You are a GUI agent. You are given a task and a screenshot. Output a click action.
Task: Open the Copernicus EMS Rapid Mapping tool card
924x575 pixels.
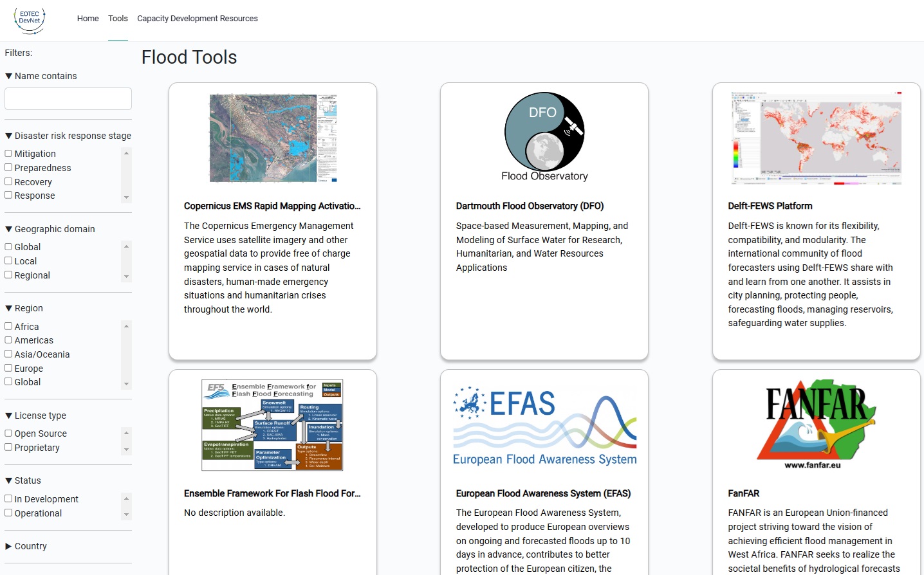click(x=272, y=206)
